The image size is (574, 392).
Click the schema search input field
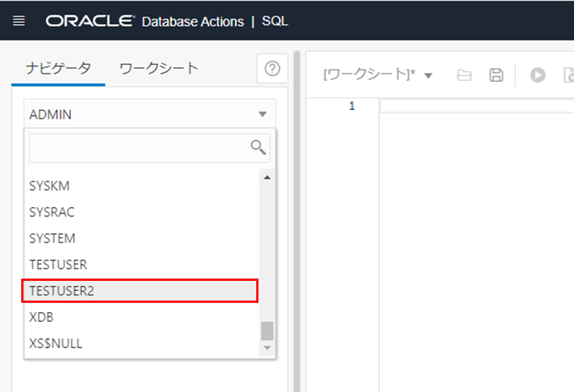pyautogui.click(x=139, y=148)
